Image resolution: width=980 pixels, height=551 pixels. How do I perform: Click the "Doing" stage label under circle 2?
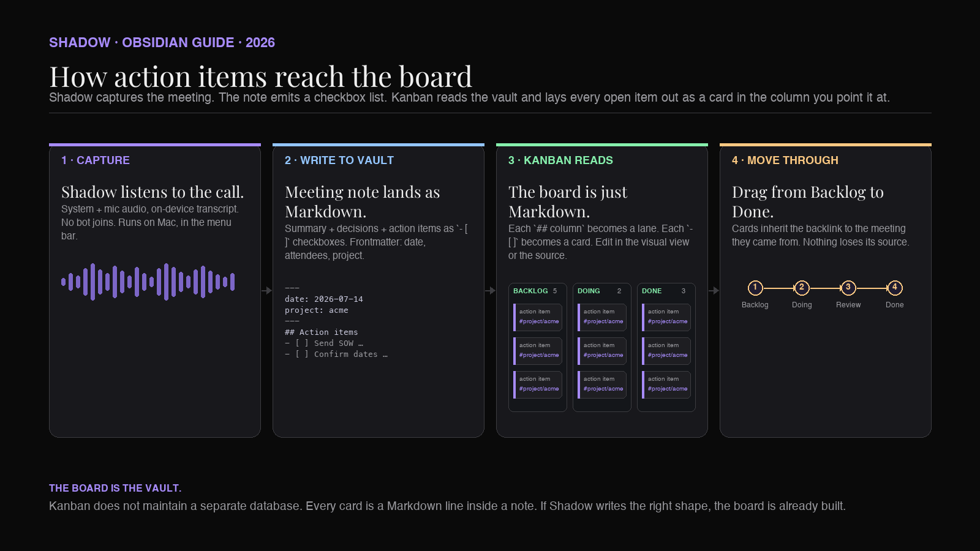coord(802,305)
